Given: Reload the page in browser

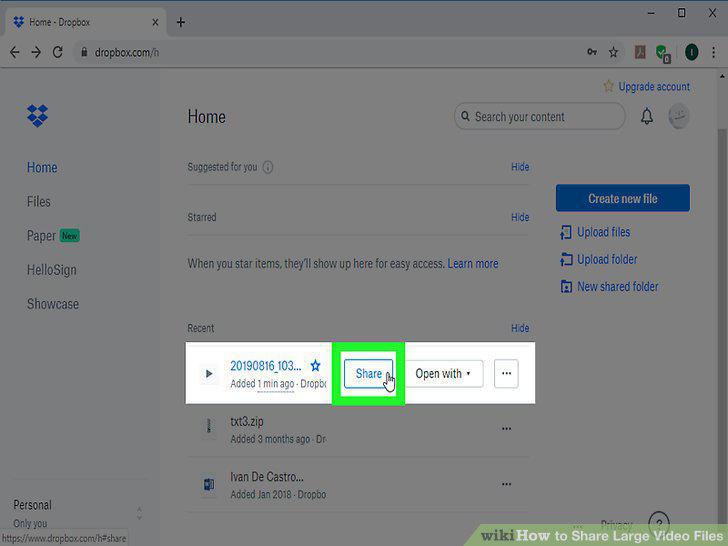Looking at the screenshot, I should coord(58,52).
